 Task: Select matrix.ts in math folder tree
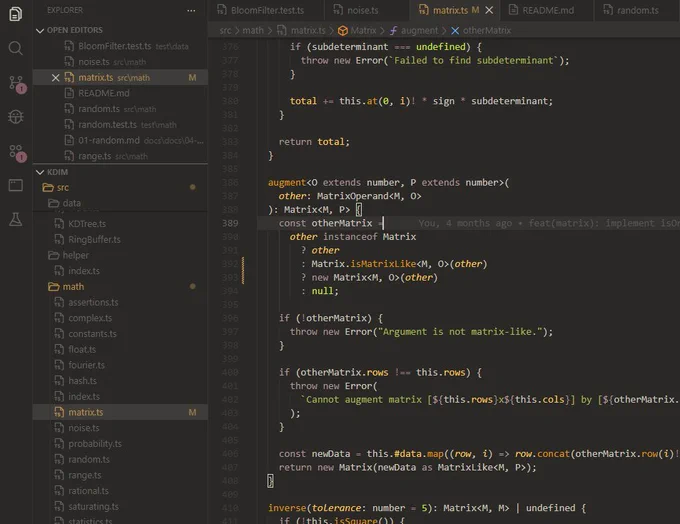(x=120, y=412)
